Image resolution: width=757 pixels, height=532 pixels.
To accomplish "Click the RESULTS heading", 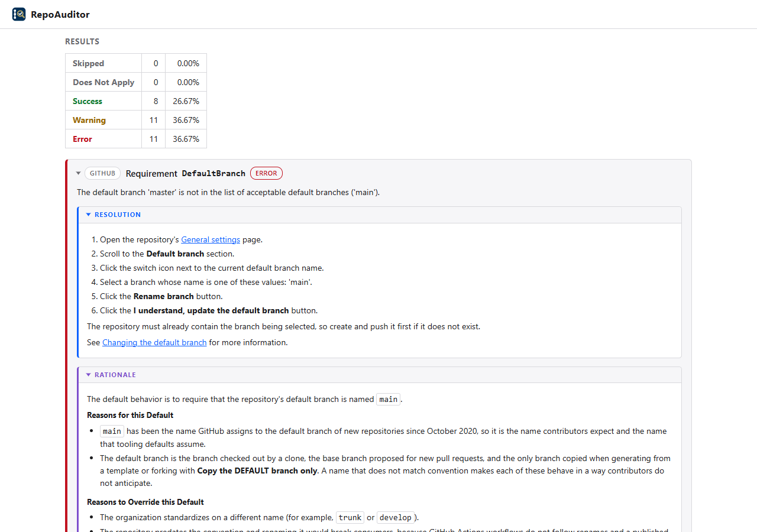I will point(82,41).
